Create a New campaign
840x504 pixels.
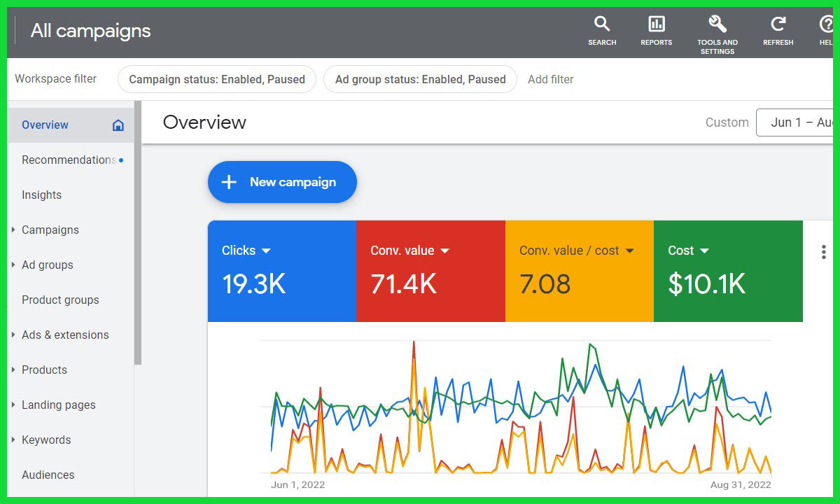282,182
